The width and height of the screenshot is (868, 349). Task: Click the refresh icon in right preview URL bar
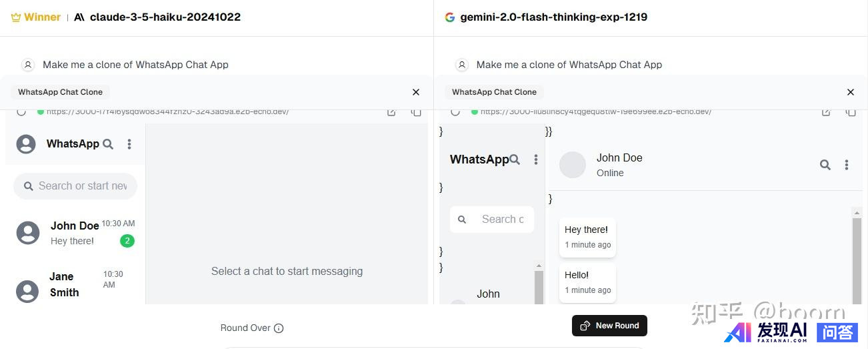point(455,111)
